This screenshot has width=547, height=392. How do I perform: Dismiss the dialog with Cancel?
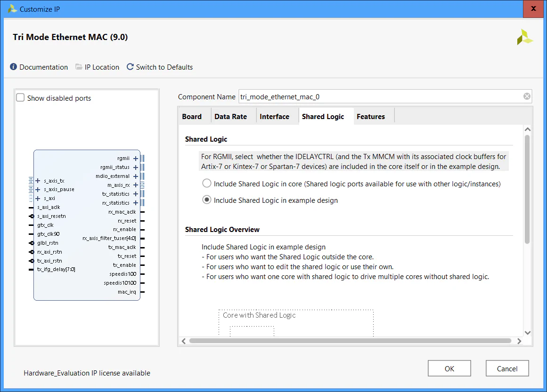(x=507, y=368)
